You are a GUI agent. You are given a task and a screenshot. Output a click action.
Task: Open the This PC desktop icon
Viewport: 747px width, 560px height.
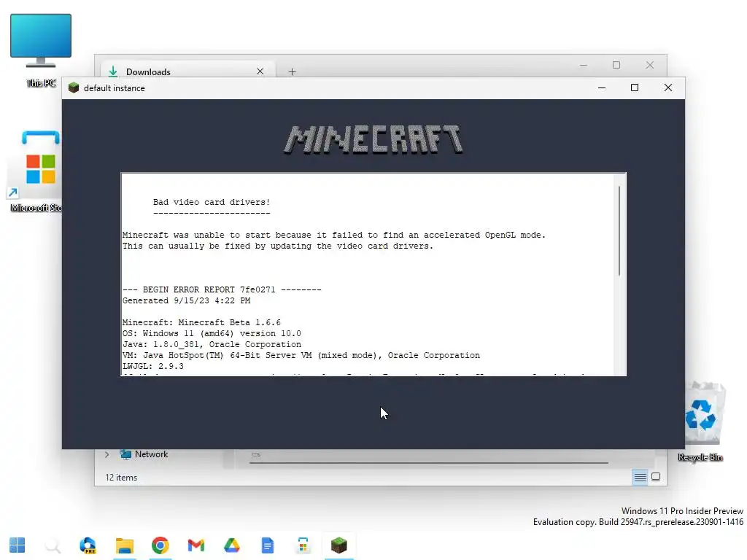[x=41, y=50]
